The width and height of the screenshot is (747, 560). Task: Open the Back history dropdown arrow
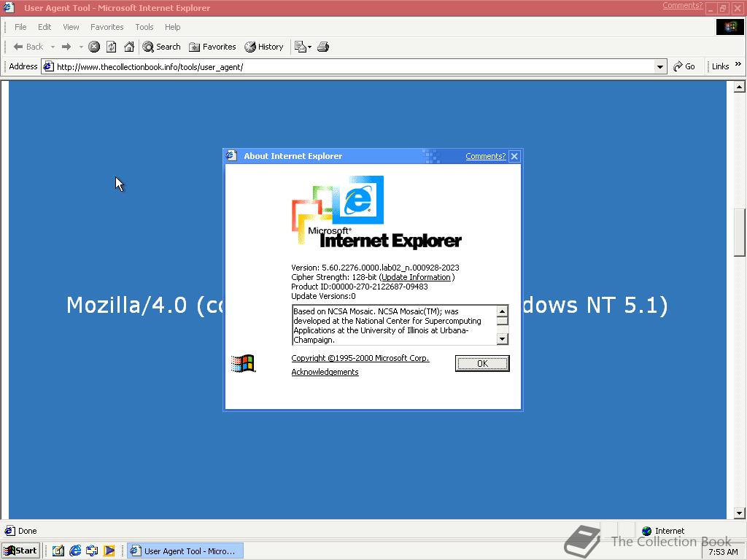coord(53,47)
